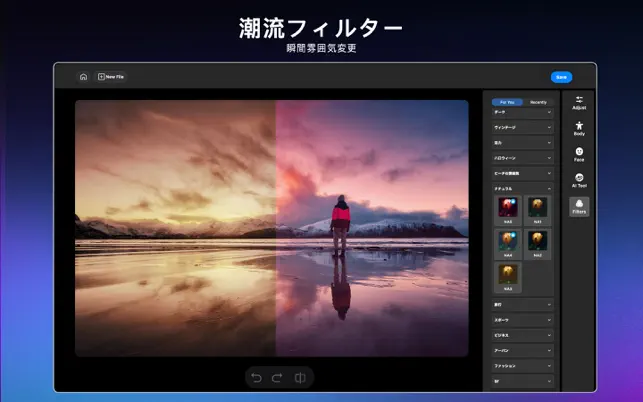This screenshot has width=643, height=402.
Task: Apply the NA4 filter thumbnail
Action: tap(508, 244)
